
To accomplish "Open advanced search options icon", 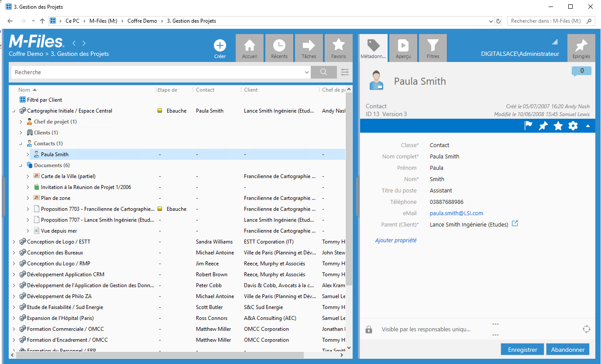I will (x=345, y=72).
